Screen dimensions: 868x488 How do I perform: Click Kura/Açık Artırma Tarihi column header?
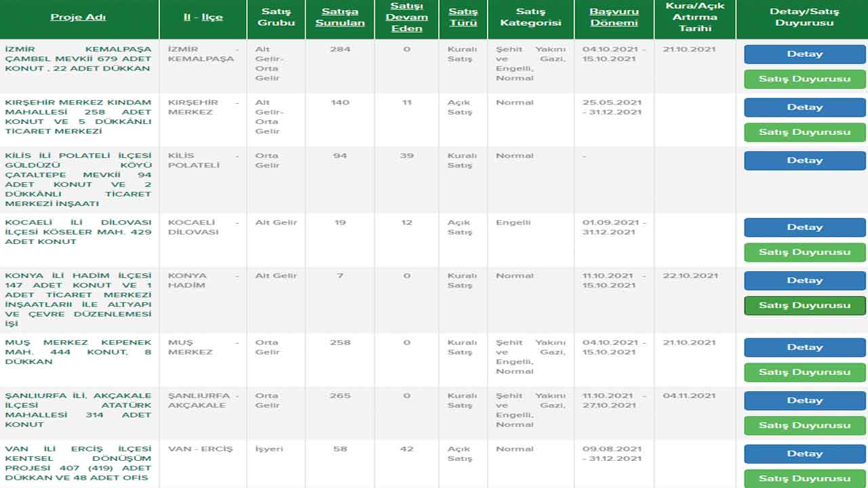coord(695,17)
